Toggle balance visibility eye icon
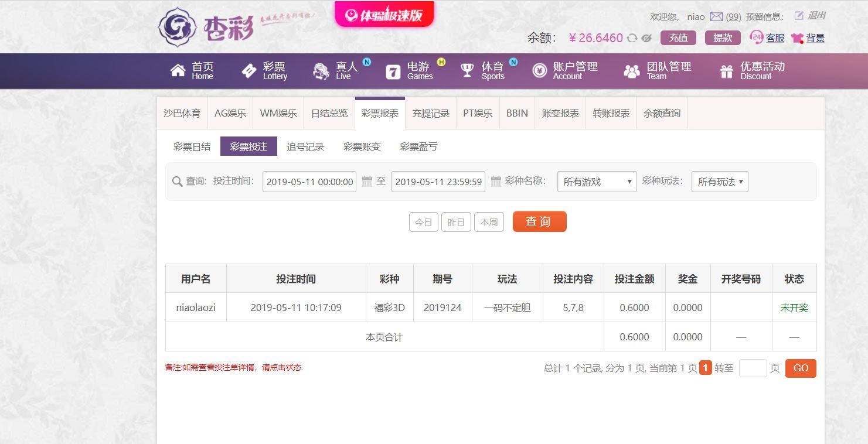This screenshot has width=868, height=444. click(646, 38)
